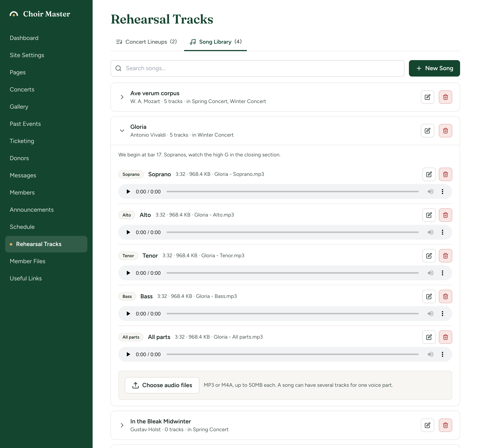Screen dimensions: 478x448
Task: Play the Bass track audio
Action: [128, 314]
